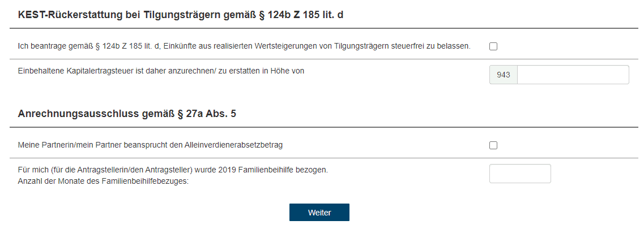Tick the Tilgungsträger steuerfrei belassen checkbox

[x=493, y=46]
